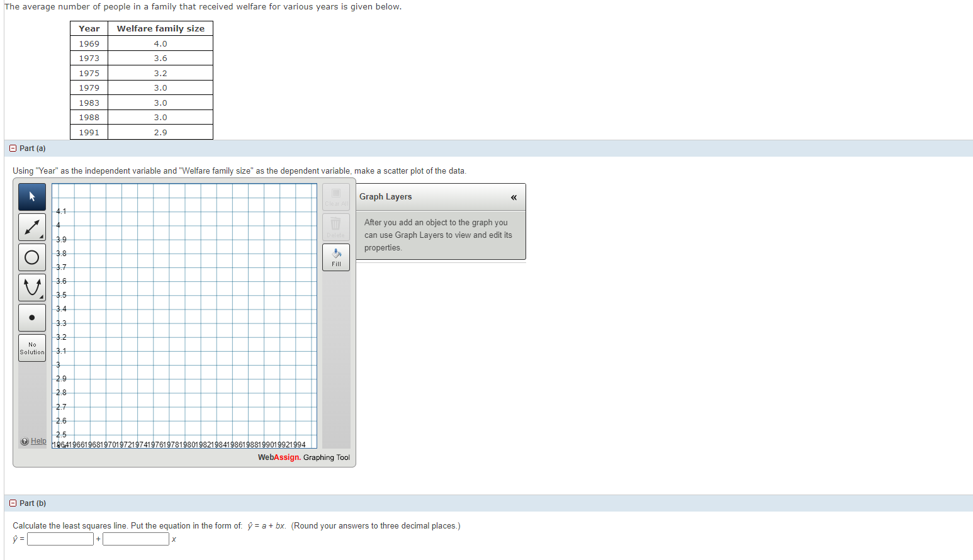The image size is (973, 560).
Task: Collapse the Graph Layers panel with the chevron
Action: coord(514,197)
